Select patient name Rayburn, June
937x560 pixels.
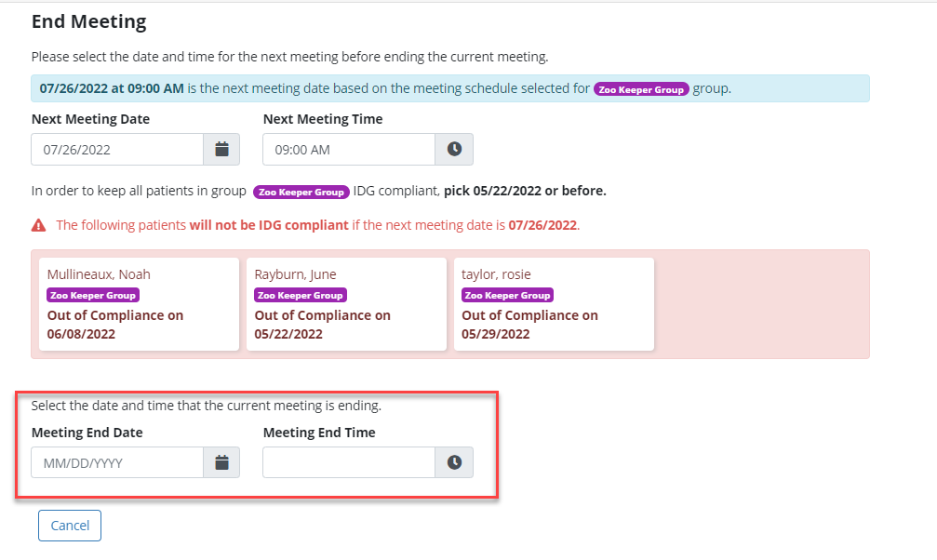(x=295, y=274)
